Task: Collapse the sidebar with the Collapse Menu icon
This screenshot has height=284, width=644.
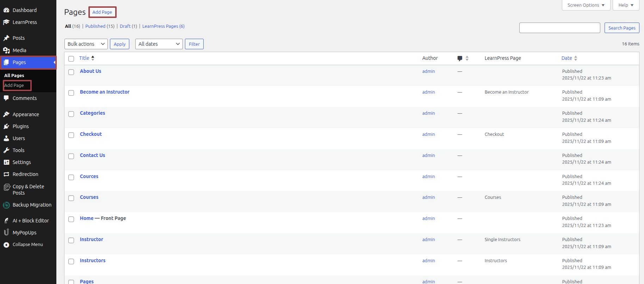Action: tap(6, 245)
